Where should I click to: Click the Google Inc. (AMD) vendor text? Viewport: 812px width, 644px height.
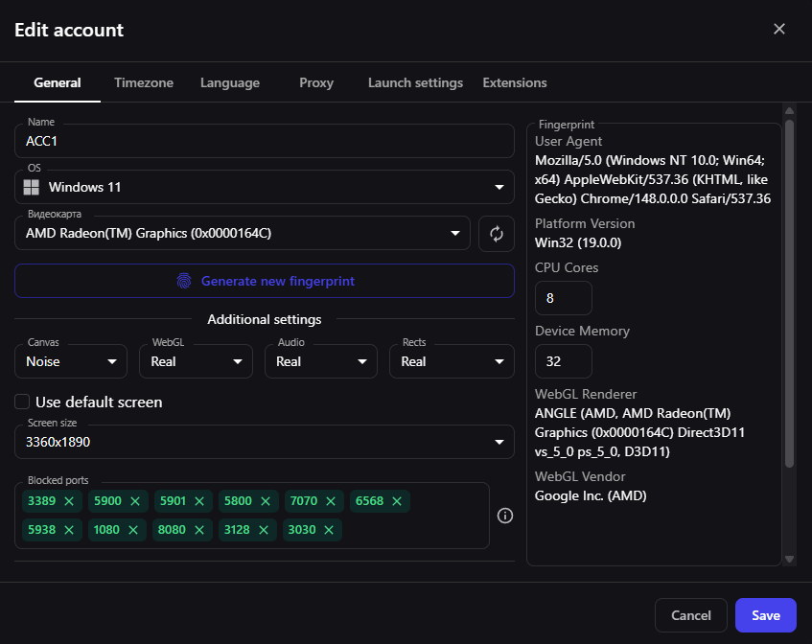click(x=591, y=496)
